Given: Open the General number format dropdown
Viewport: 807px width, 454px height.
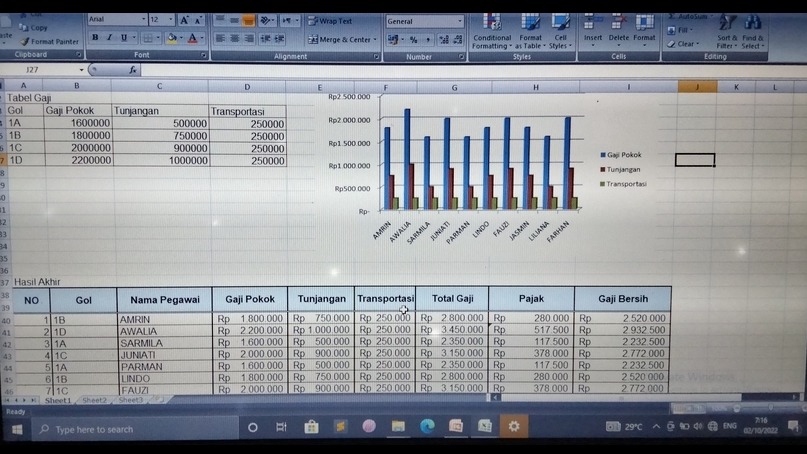Looking at the screenshot, I should coord(459,21).
